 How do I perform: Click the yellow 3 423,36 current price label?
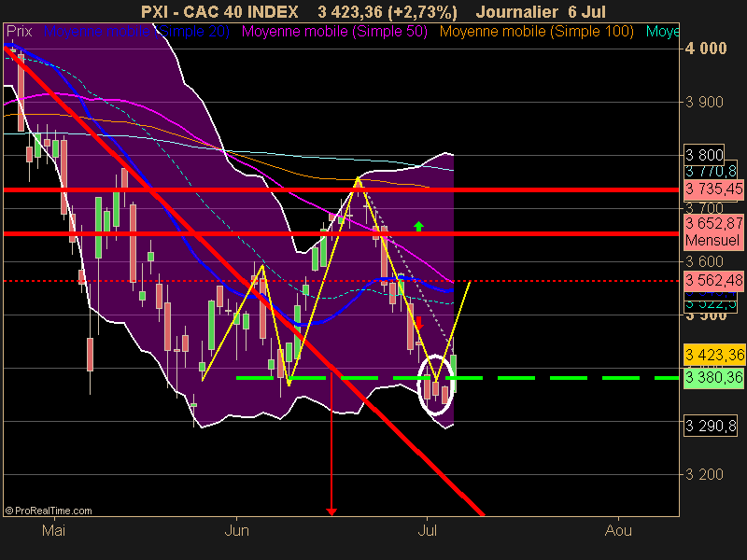pos(714,355)
